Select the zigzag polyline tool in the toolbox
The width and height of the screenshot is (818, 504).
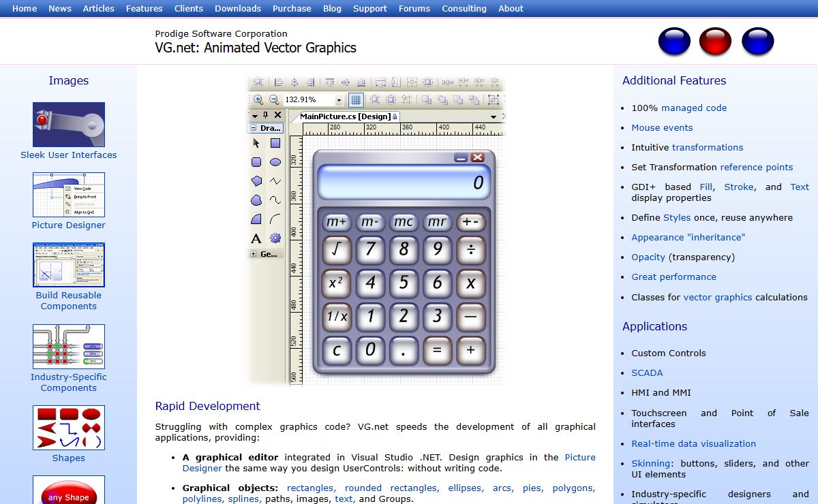click(x=275, y=181)
